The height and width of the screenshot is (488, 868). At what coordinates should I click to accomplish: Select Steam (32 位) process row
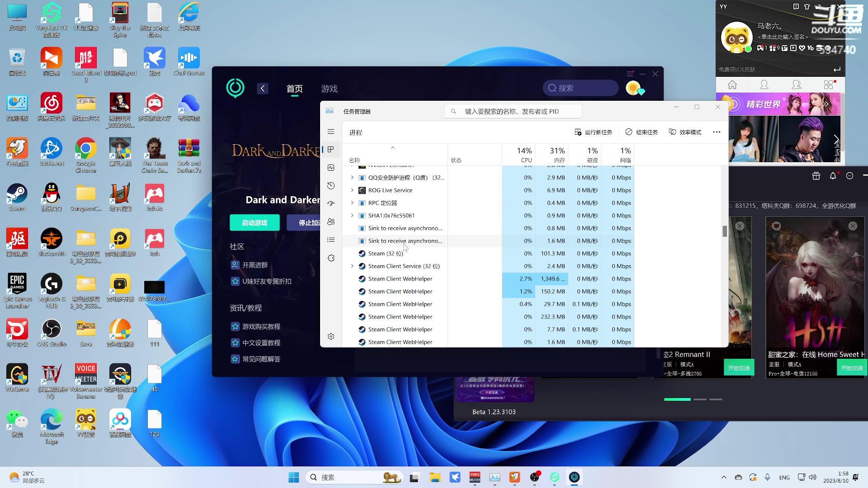pyautogui.click(x=488, y=253)
